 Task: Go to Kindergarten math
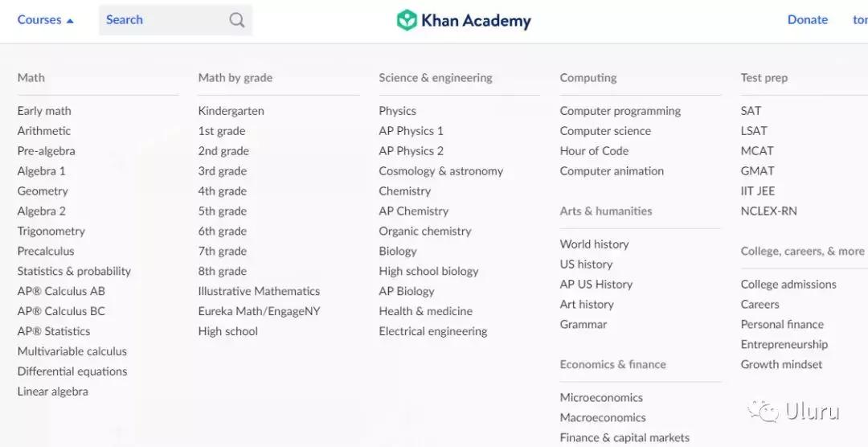(231, 111)
